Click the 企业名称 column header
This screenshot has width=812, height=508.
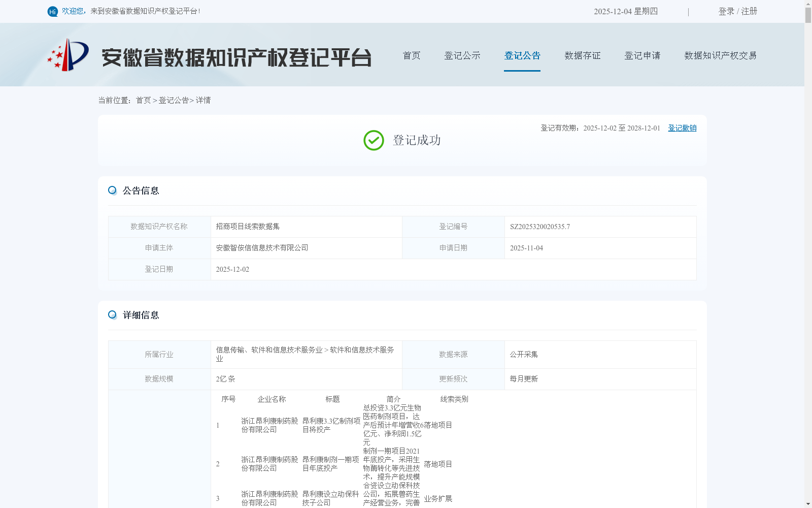(272, 399)
